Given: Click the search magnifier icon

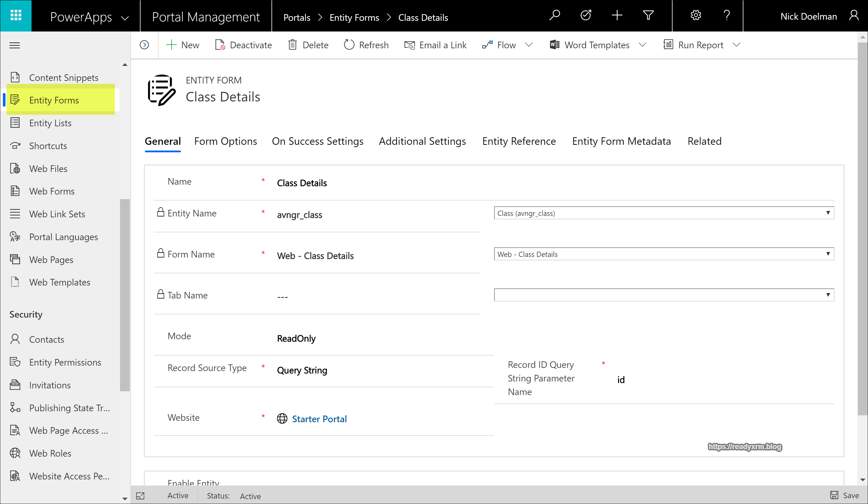Looking at the screenshot, I should click(554, 16).
